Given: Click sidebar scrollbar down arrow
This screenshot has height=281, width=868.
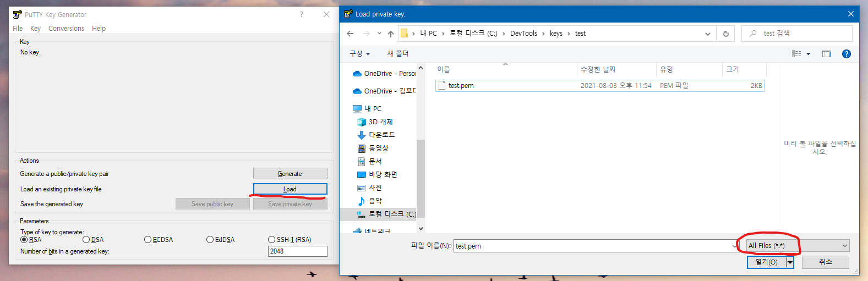Looking at the screenshot, I should click(421, 229).
